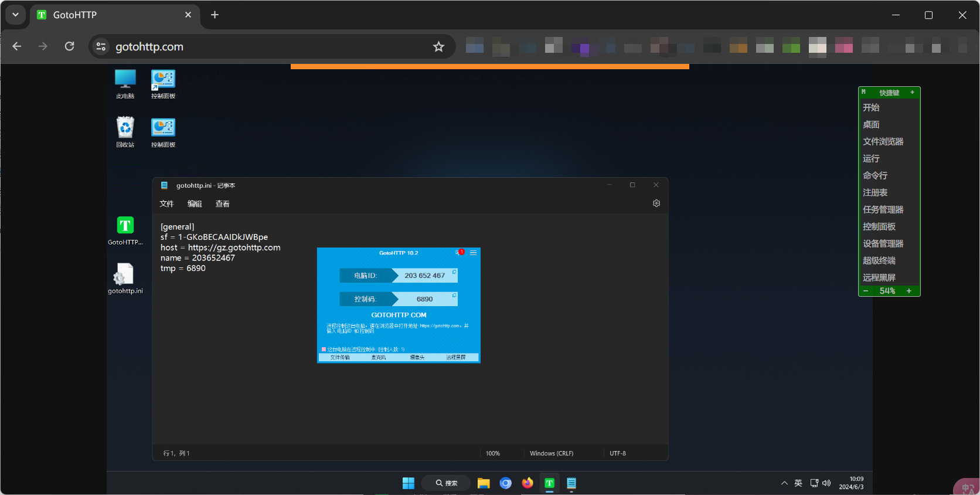
Task: Open Notepad 编辑 menu
Action: click(x=195, y=204)
